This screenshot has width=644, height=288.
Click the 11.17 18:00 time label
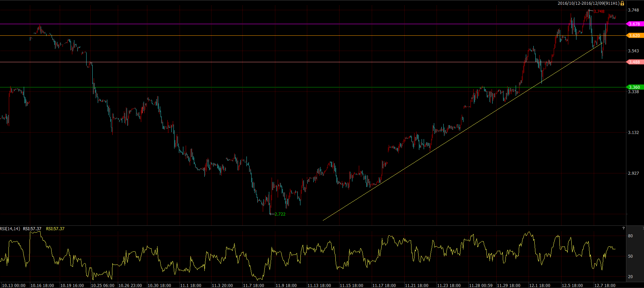[x=384, y=286]
